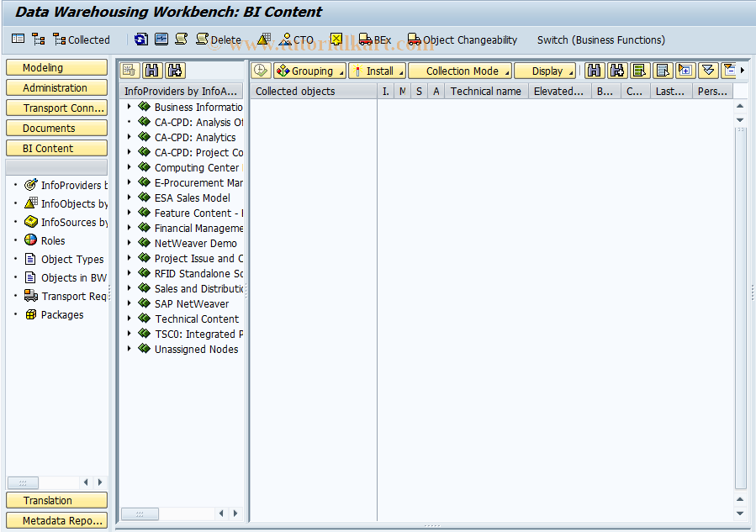Image resolution: width=756 pixels, height=532 pixels.
Task: Click the log scroll icon left of Delete
Action: pyautogui.click(x=182, y=40)
